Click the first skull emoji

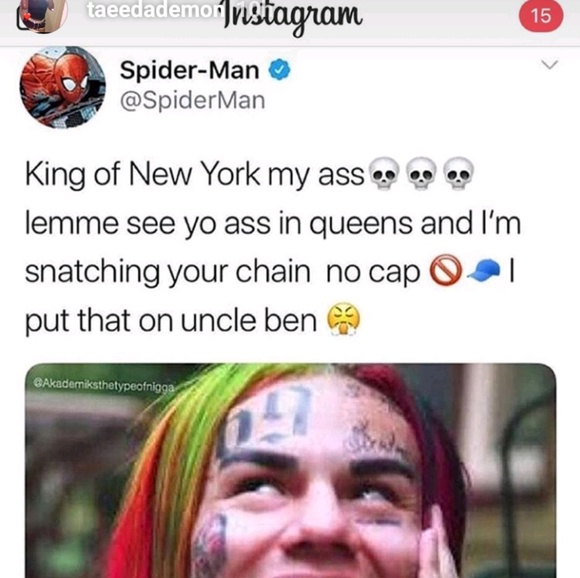(384, 173)
